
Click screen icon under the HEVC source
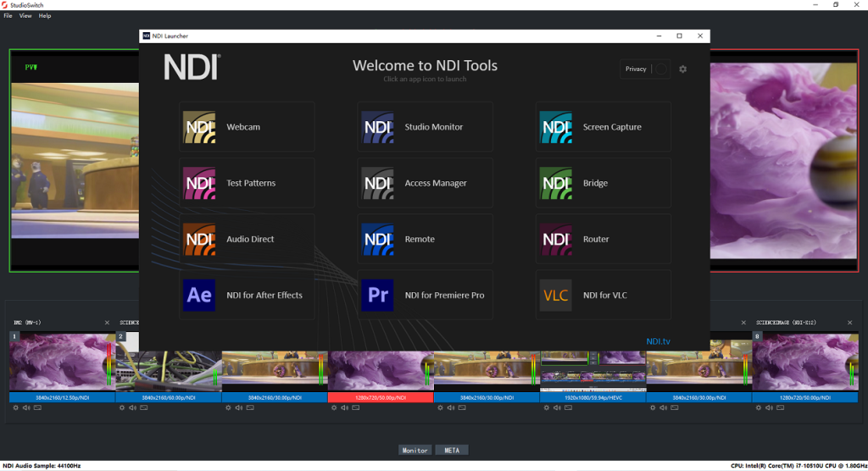[569, 408]
